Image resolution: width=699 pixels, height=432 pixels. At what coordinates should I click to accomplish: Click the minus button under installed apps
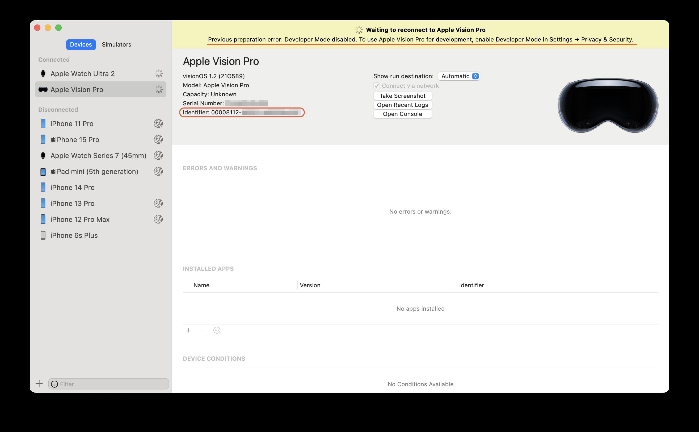click(x=202, y=330)
